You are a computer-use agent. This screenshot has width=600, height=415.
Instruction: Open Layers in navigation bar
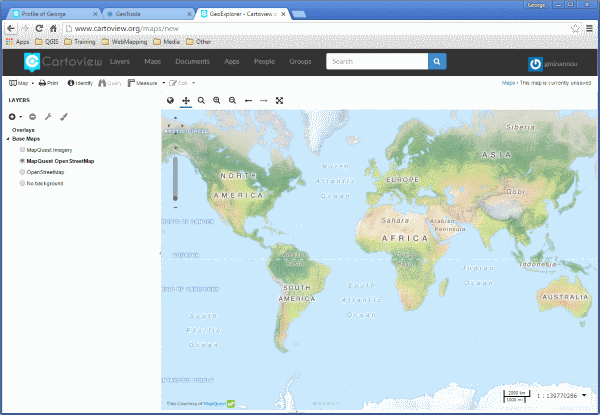pyautogui.click(x=120, y=62)
